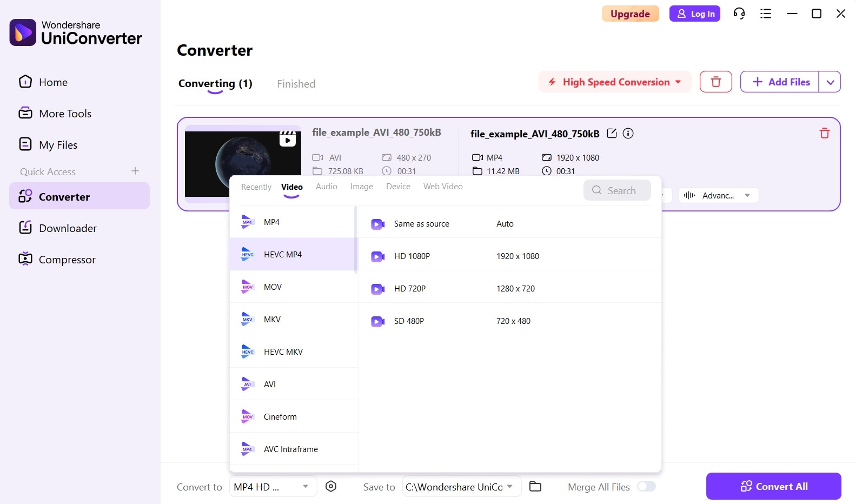Screen dimensions: 856x504
Task: Toggle Merge All Files switch
Action: point(646,486)
